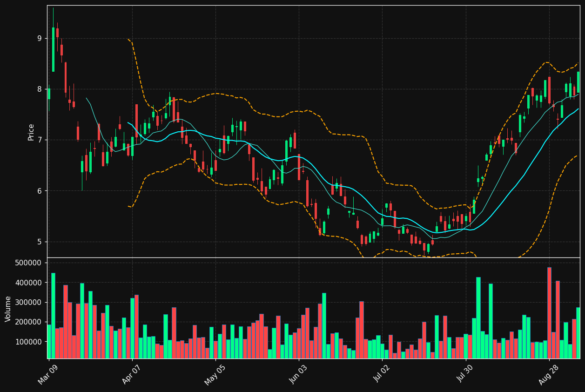
Task: Click the 300000 volume tick label
Action: tap(29, 302)
